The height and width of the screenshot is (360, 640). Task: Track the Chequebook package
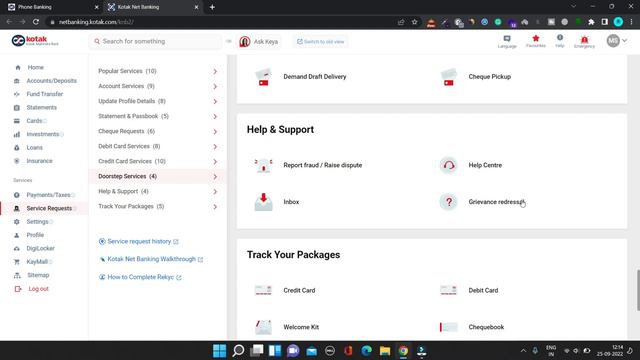472,327
